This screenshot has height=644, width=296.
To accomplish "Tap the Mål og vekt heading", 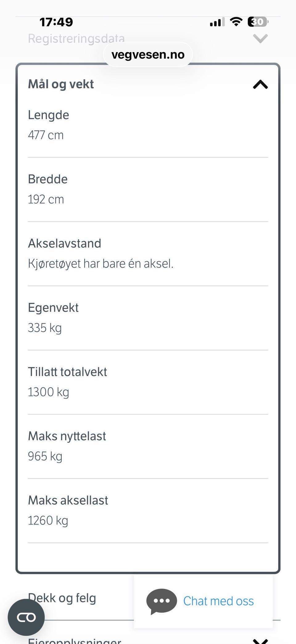I will click(x=61, y=84).
